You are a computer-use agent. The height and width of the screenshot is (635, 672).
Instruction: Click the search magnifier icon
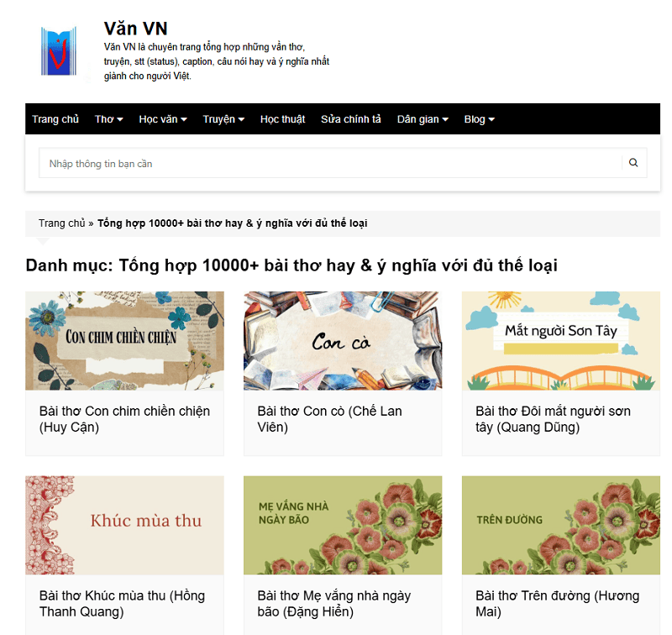(633, 163)
